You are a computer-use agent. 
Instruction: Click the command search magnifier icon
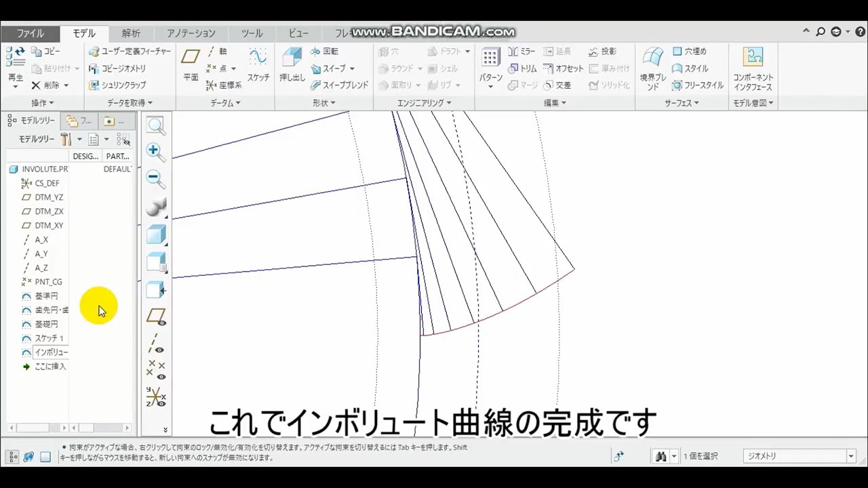point(821,32)
